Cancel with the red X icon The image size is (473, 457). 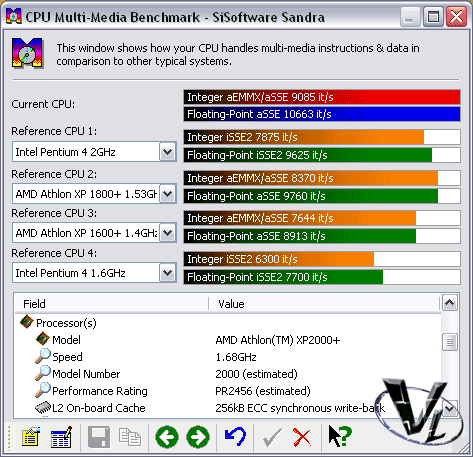[x=302, y=437]
